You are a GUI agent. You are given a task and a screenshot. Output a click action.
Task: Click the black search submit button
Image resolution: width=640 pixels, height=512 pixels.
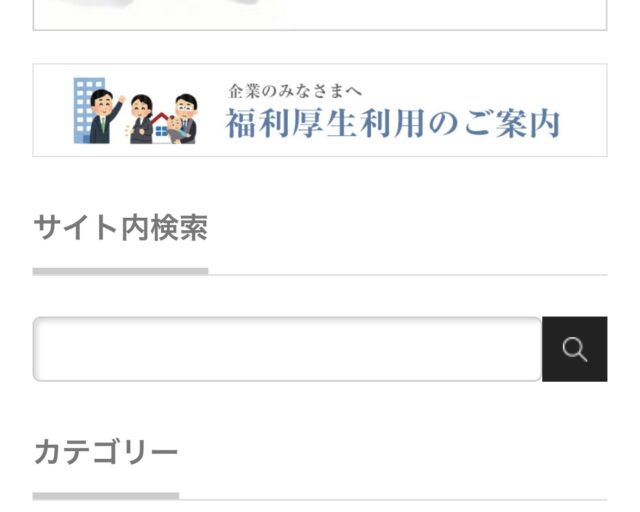click(575, 349)
